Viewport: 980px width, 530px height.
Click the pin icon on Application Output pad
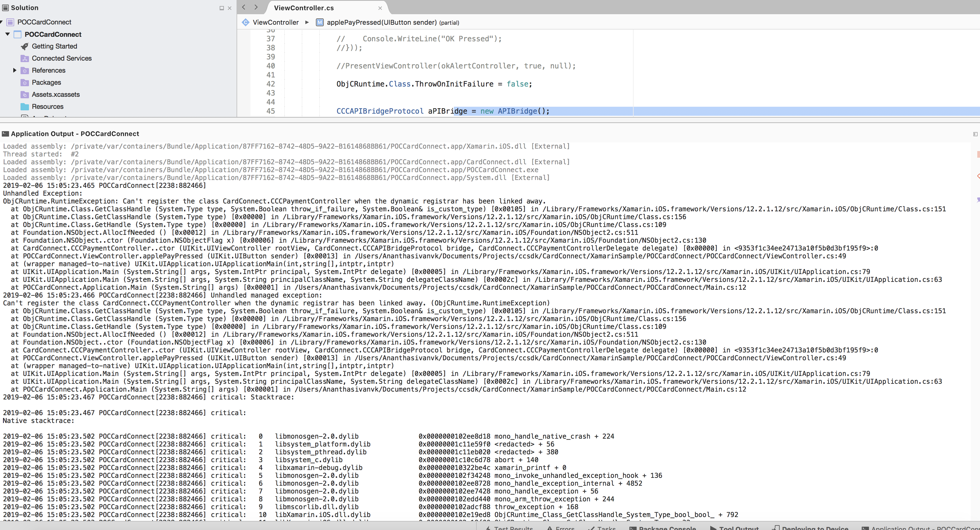tap(975, 134)
